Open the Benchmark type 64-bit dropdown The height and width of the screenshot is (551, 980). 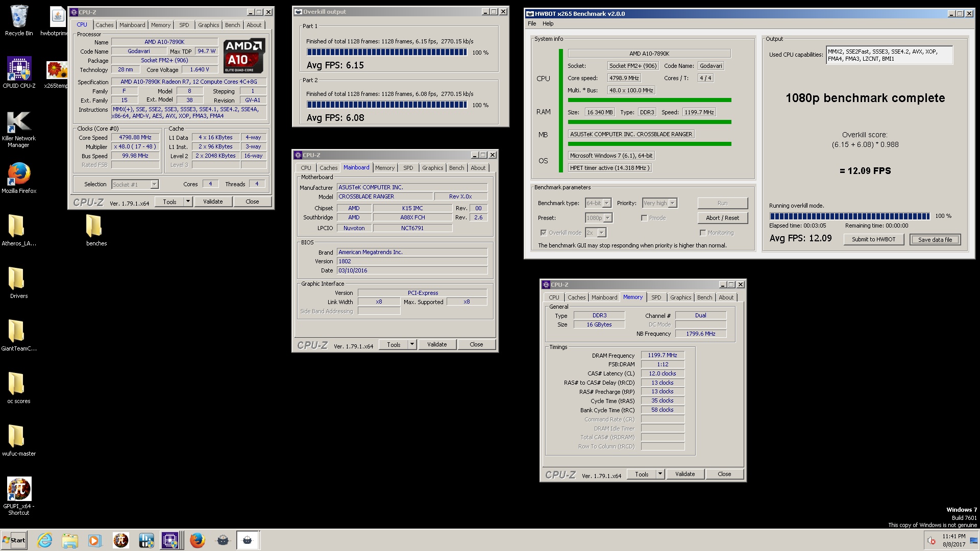click(607, 203)
